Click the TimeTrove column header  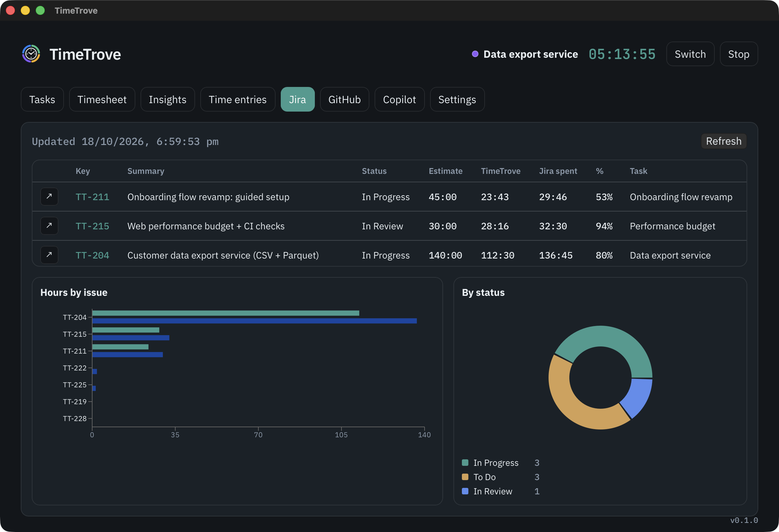(x=501, y=171)
